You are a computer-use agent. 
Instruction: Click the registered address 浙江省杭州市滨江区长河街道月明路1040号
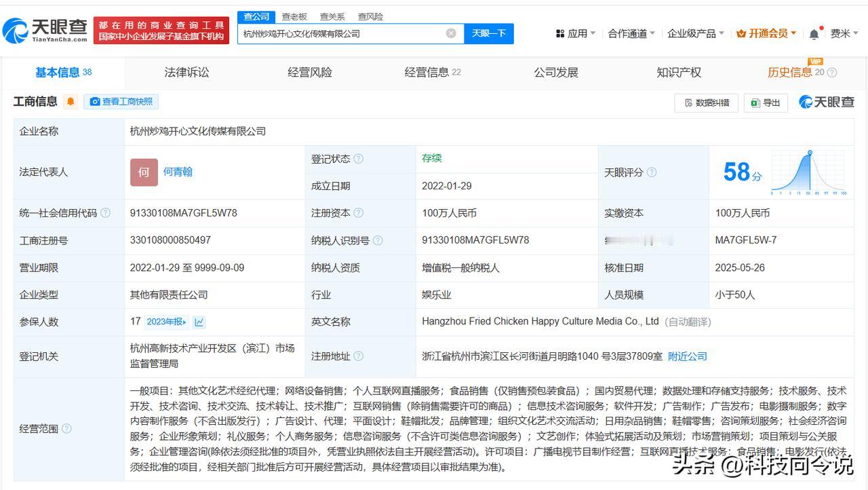(542, 356)
